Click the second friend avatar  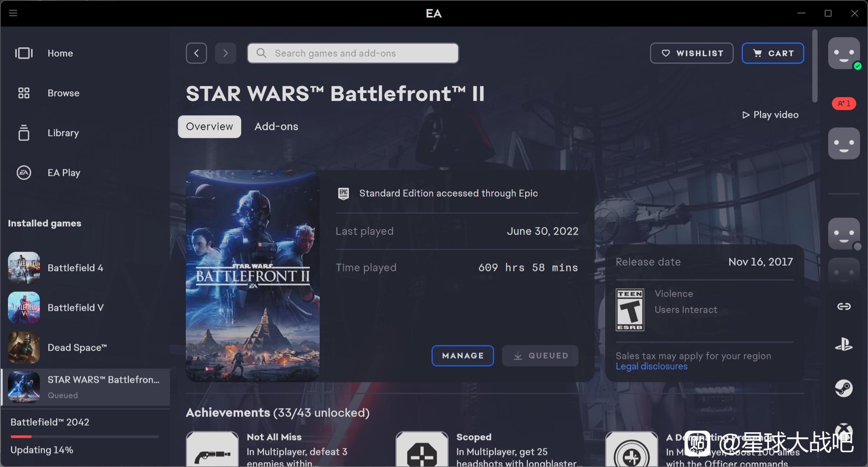coord(844,143)
